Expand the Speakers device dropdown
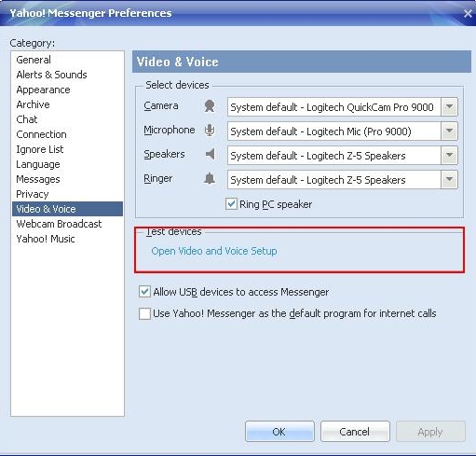This screenshot has height=456, width=476. coord(449,156)
